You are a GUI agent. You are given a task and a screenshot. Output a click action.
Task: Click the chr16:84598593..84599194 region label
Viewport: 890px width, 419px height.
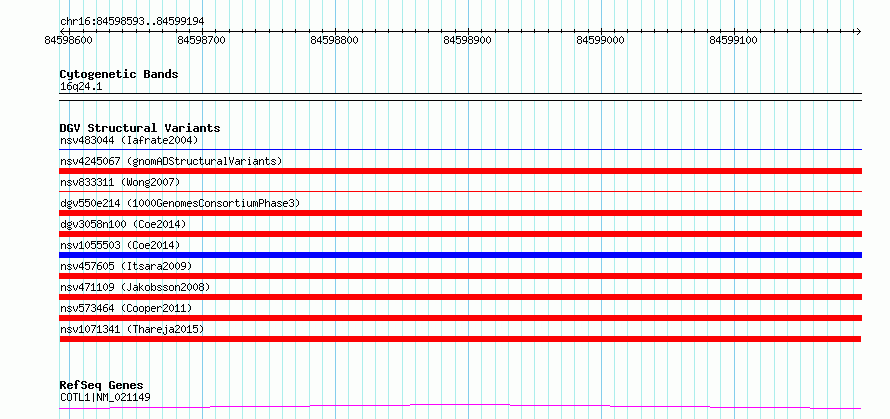click(x=132, y=22)
